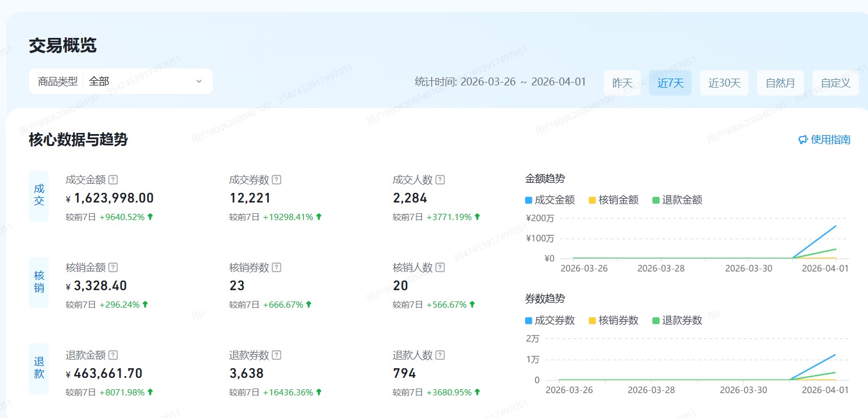Open 自定义 date range picker
The height and width of the screenshot is (418, 868).
pos(836,83)
